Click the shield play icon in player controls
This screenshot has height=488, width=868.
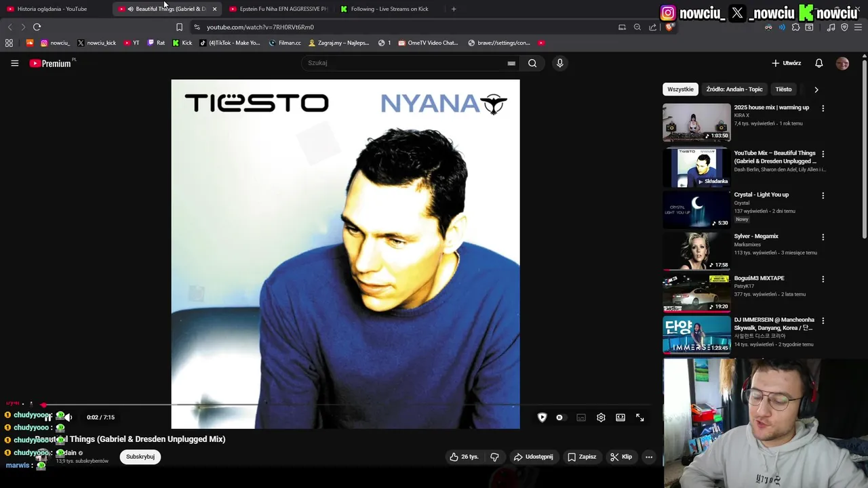pos(542,418)
